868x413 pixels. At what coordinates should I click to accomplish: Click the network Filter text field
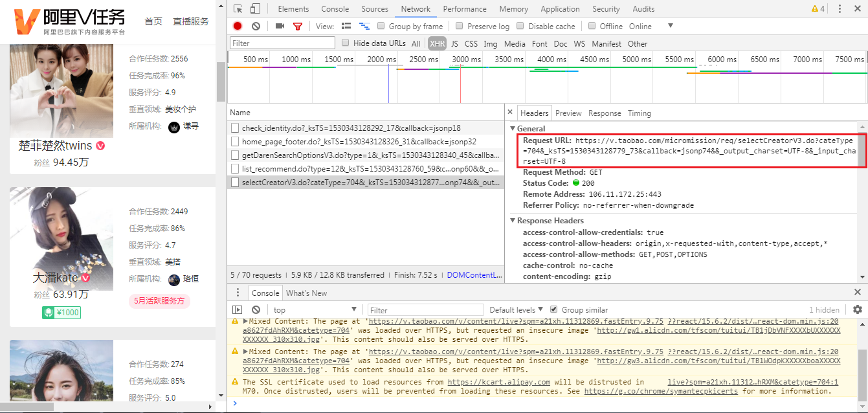[283, 43]
